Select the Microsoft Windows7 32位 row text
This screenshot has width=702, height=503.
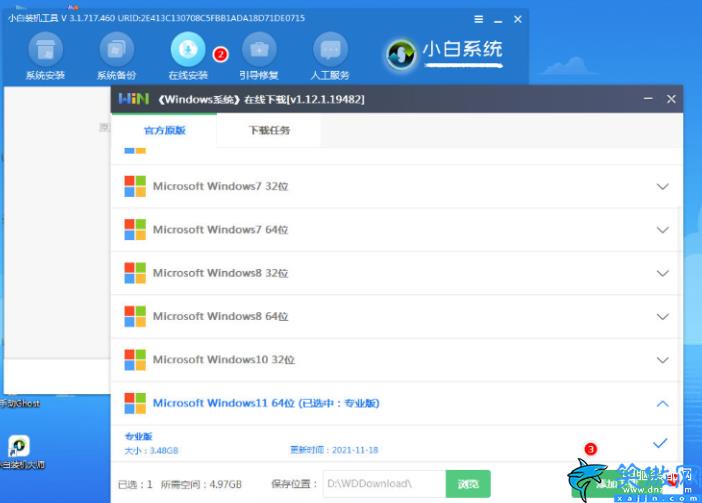point(220,186)
